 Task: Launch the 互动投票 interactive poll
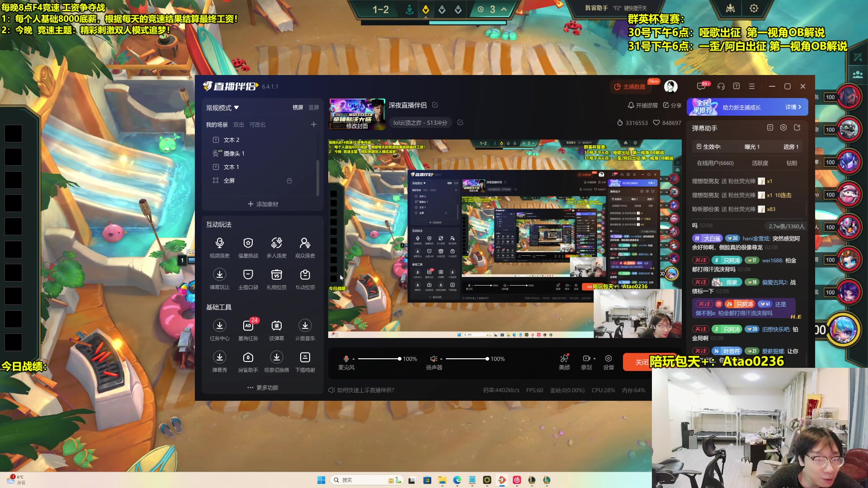pyautogui.click(x=305, y=279)
